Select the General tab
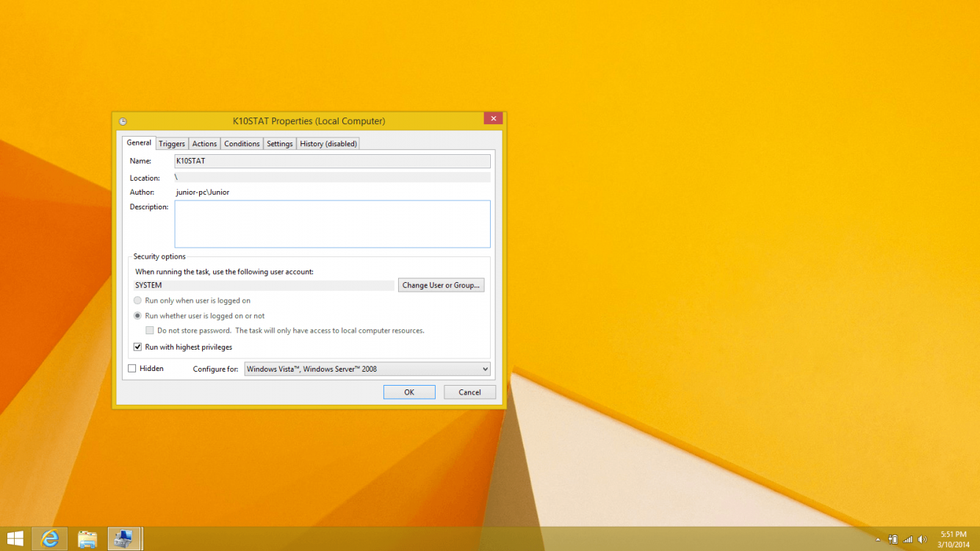The width and height of the screenshot is (980, 551). pos(139,143)
